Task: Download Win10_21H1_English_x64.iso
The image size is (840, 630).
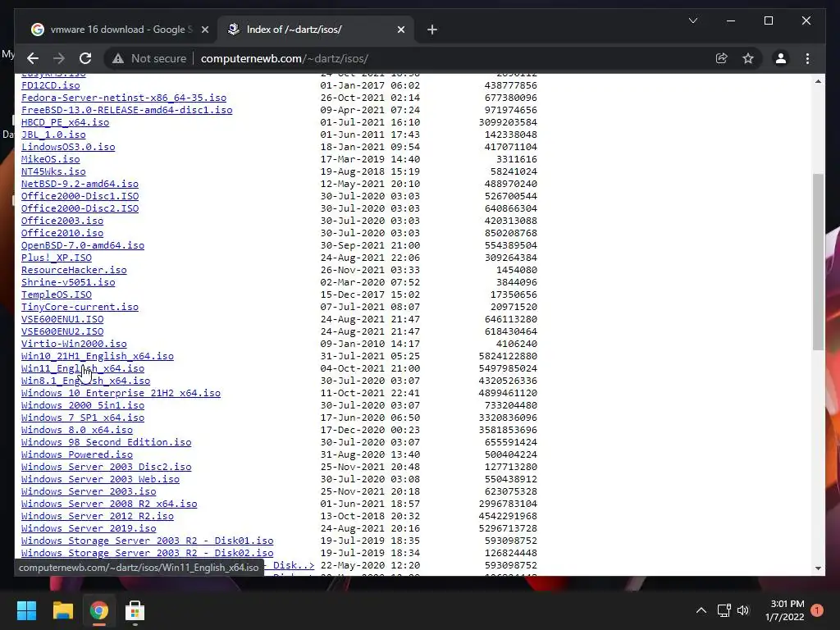Action: coord(98,356)
